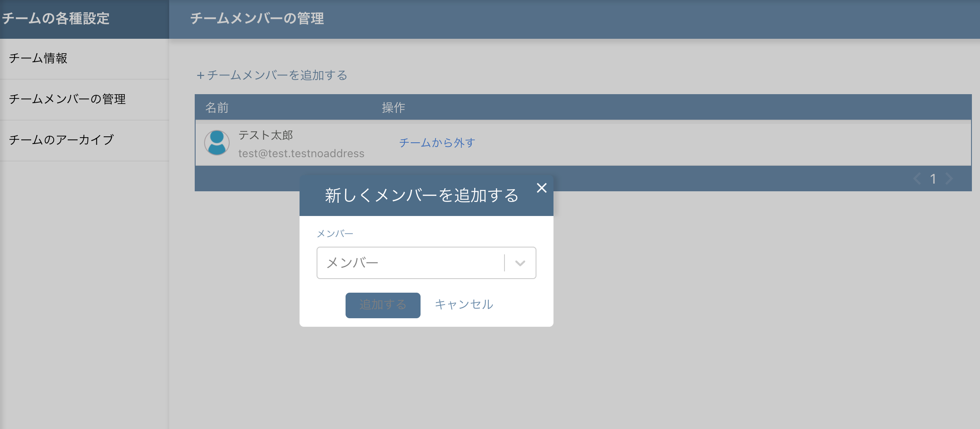Click the 操作 column header
980x429 pixels.
(x=393, y=108)
